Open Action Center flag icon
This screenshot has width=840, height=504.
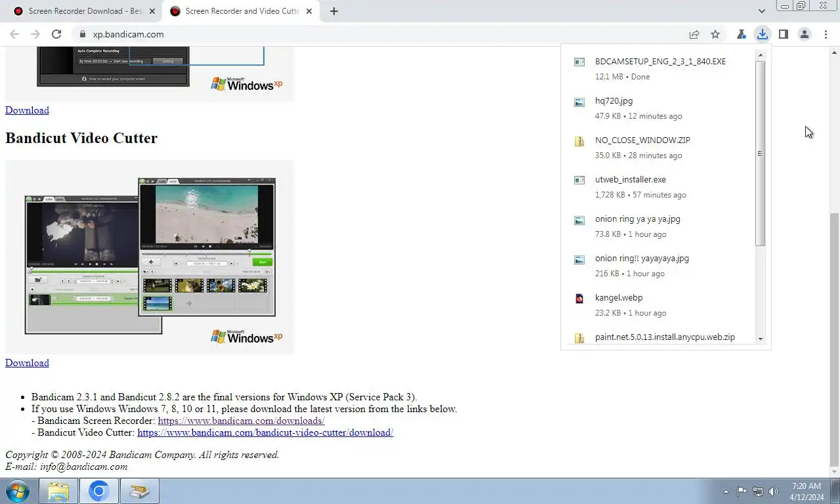(x=742, y=491)
